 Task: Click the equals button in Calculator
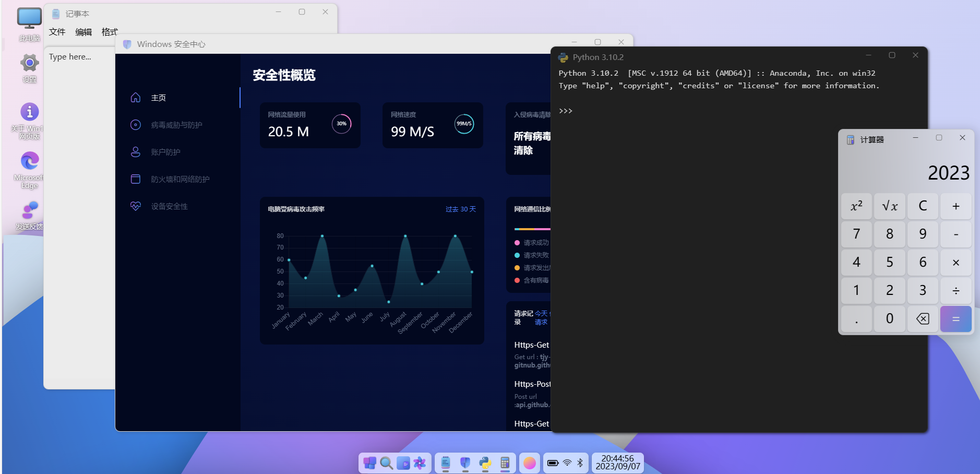click(956, 318)
